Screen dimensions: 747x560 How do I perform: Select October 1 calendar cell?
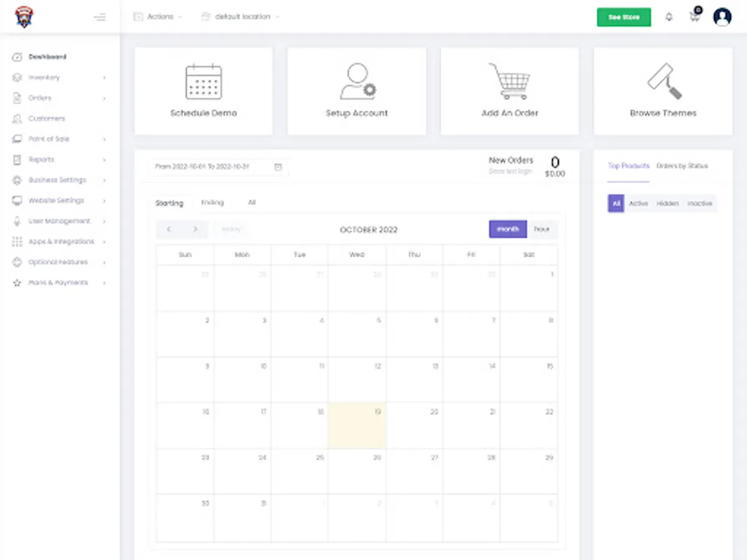pyautogui.click(x=529, y=289)
